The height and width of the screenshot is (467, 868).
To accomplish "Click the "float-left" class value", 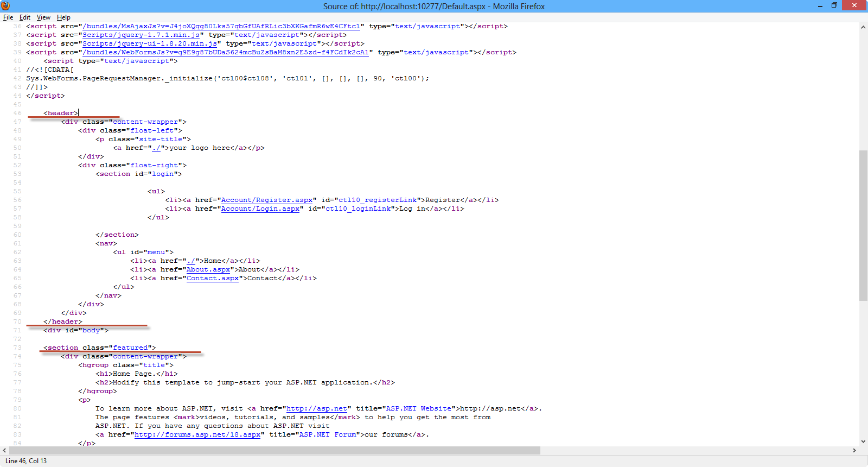I will (x=152, y=130).
